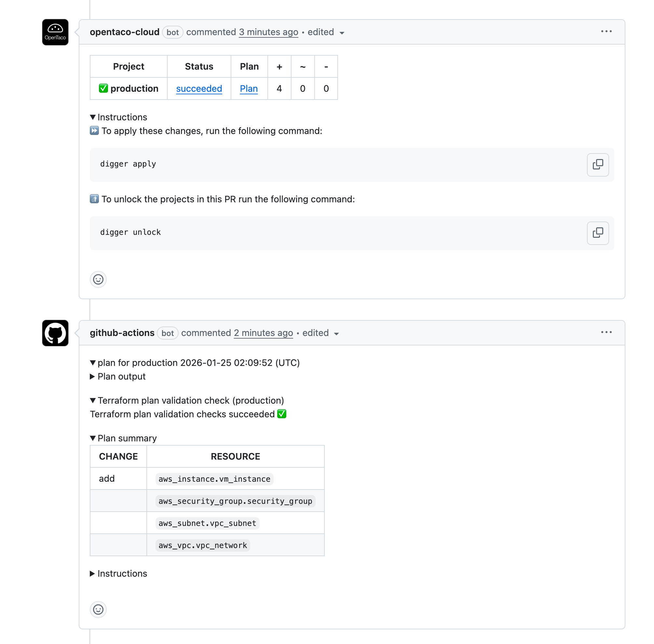Open the Plan link in the table
The width and height of the screenshot is (654, 644).
click(x=249, y=88)
